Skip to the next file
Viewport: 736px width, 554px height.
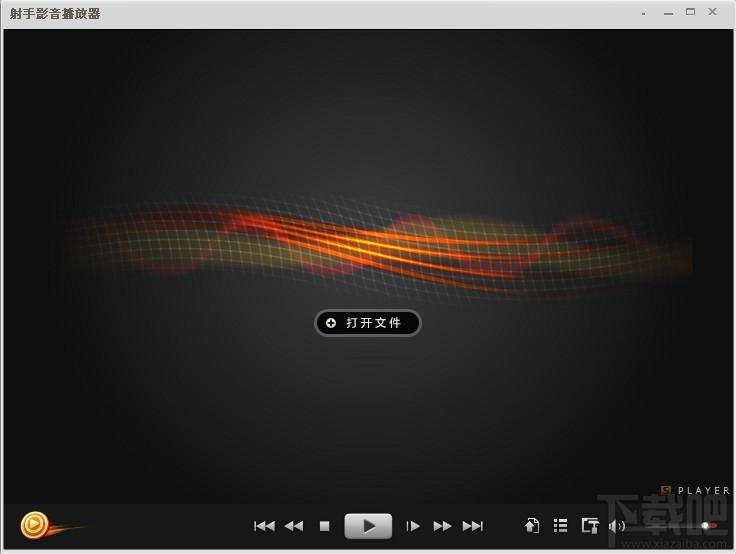click(x=473, y=526)
